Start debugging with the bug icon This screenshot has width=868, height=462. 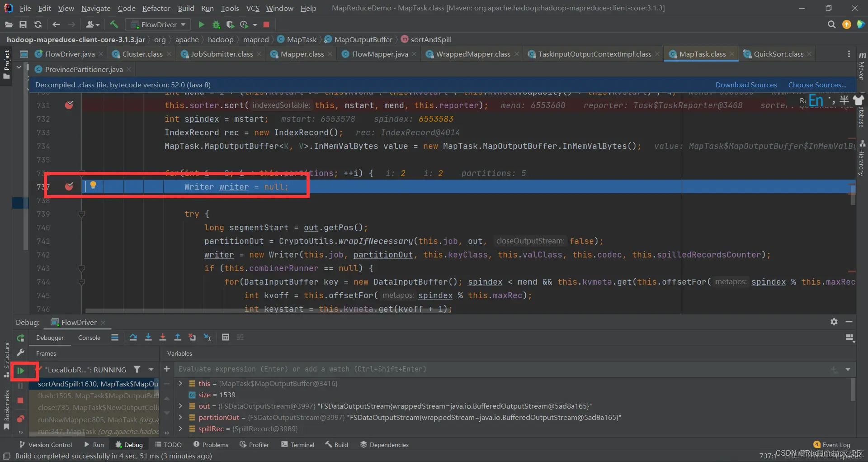(x=216, y=24)
